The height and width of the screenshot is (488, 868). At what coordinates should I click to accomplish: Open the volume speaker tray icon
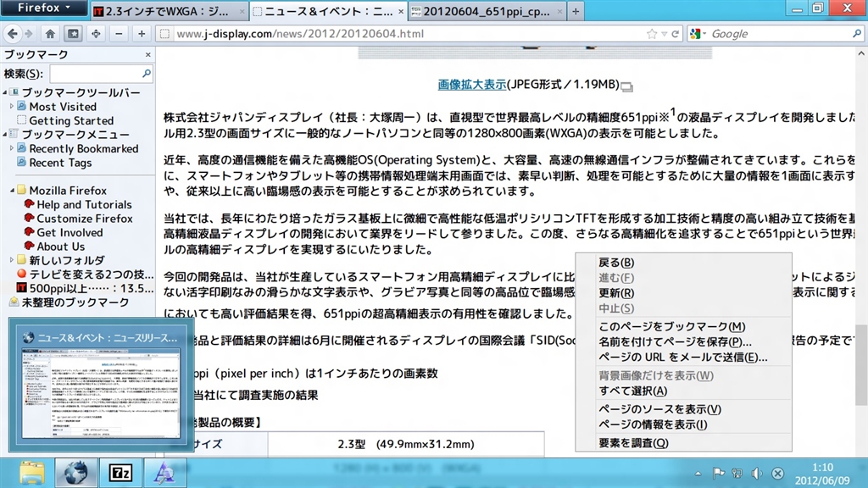click(757, 473)
